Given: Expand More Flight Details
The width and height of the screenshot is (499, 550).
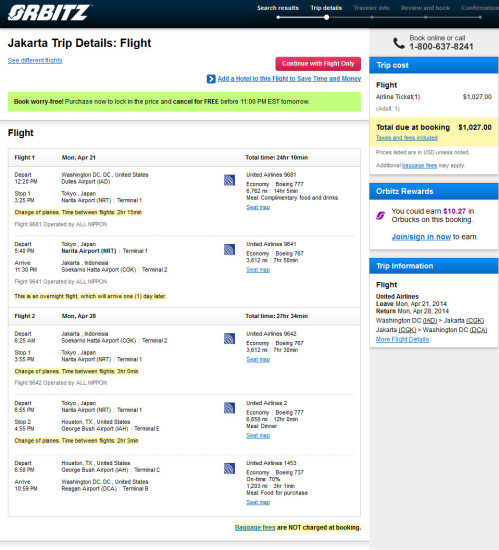Looking at the screenshot, I should coord(402,339).
